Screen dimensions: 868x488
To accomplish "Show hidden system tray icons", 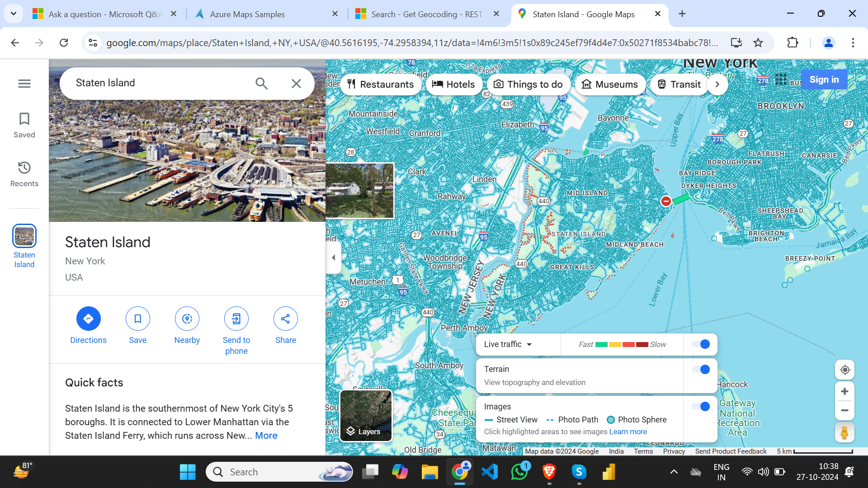I will point(674,472).
